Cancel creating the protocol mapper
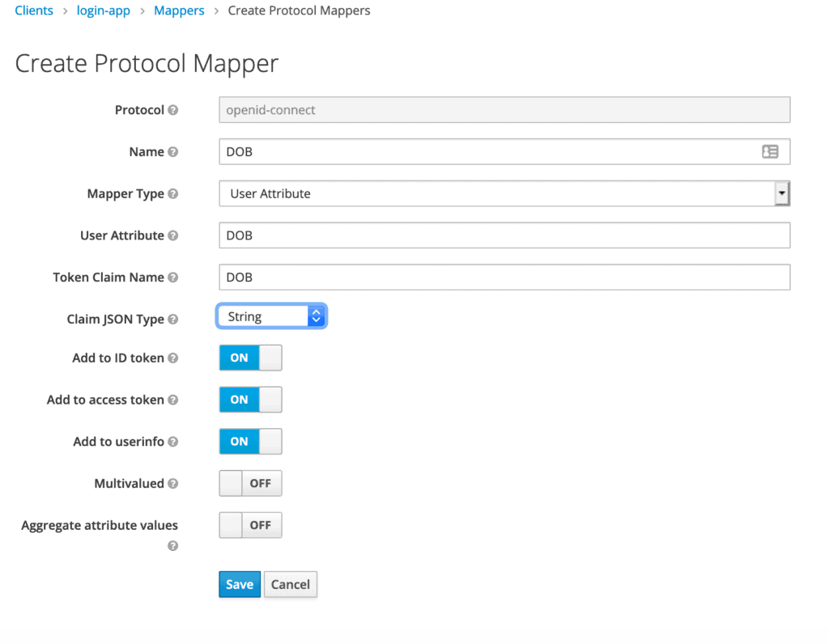829x644 pixels. (x=291, y=585)
